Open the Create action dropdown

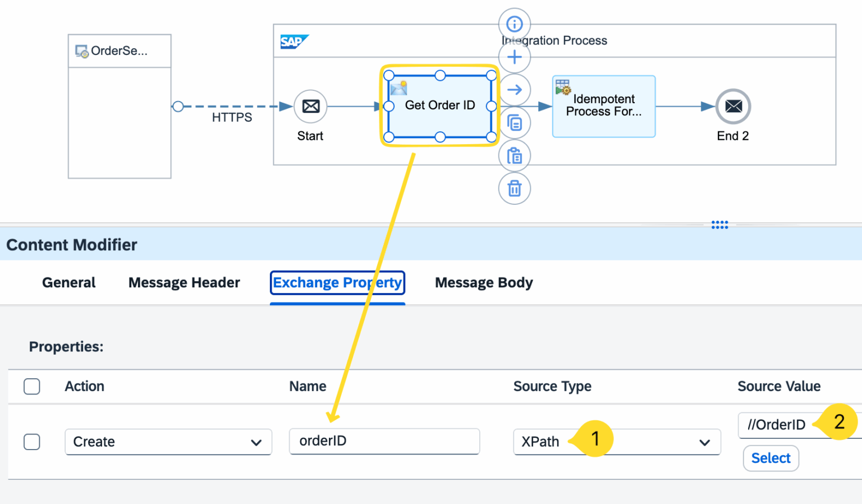point(168,442)
